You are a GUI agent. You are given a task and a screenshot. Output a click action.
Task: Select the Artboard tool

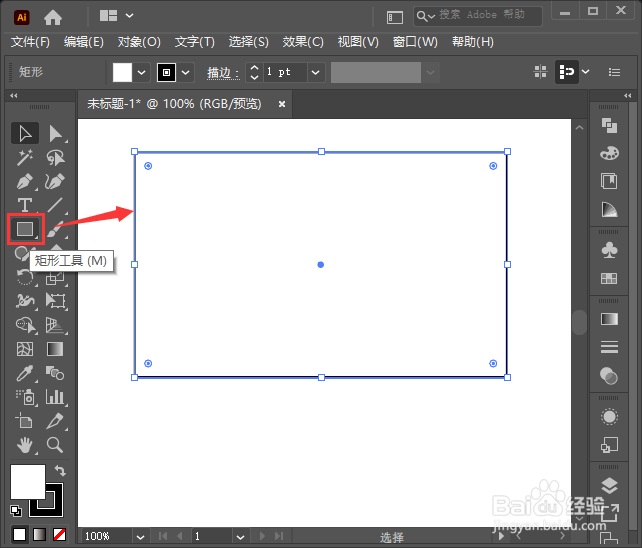[24, 421]
